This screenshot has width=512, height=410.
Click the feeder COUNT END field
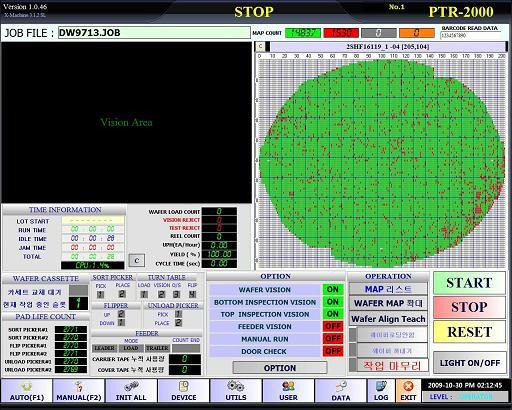click(186, 348)
